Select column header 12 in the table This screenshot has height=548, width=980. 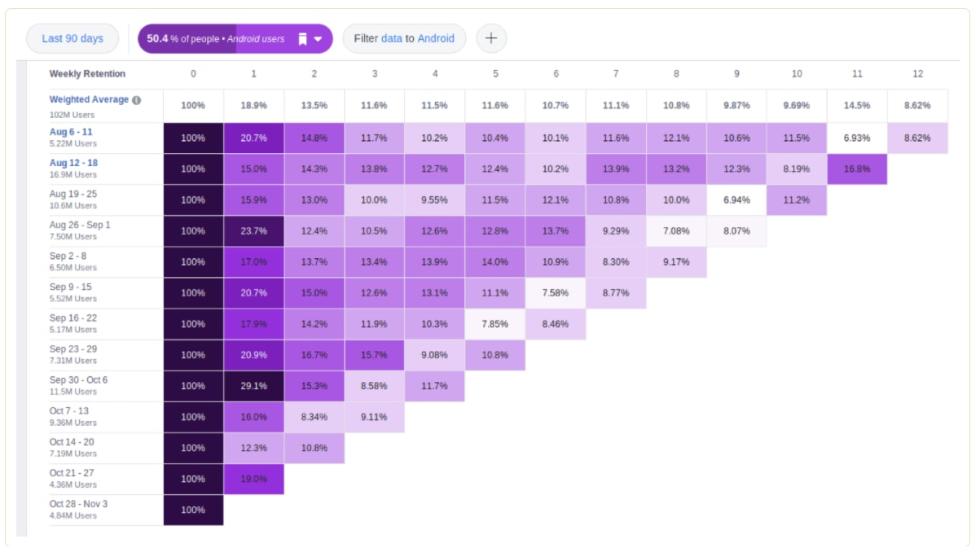pos(919,73)
